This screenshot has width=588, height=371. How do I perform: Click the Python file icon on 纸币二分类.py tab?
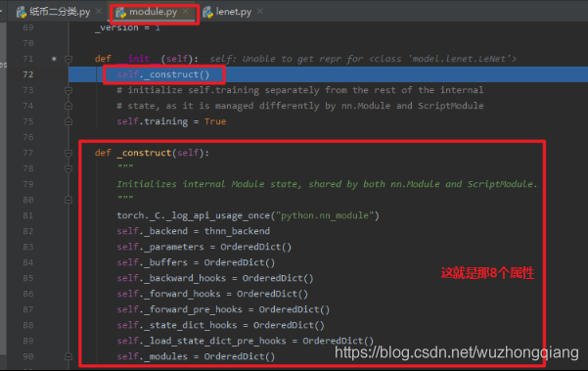22,13
